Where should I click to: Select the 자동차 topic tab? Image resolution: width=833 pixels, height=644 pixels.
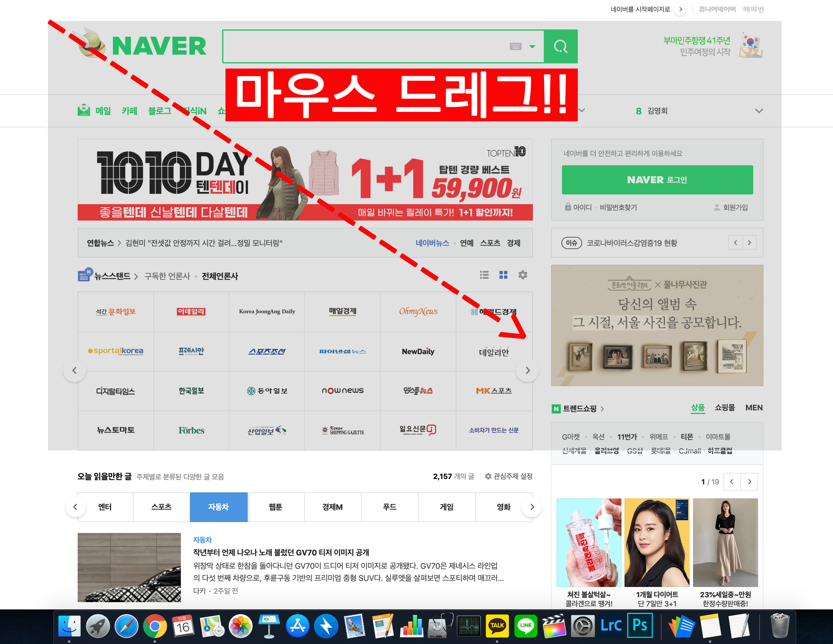point(218,507)
